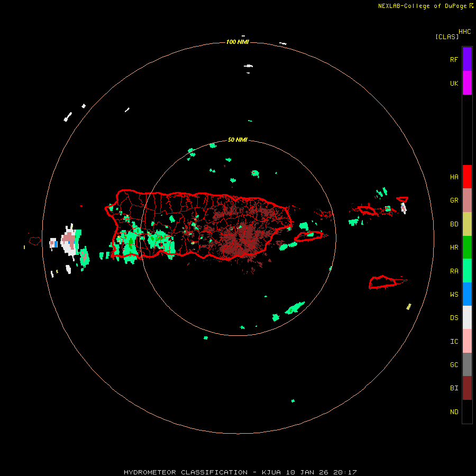Viewport: 476px width, 476px height.
Task: Click the KJUA radar site identifier
Action: point(271,472)
